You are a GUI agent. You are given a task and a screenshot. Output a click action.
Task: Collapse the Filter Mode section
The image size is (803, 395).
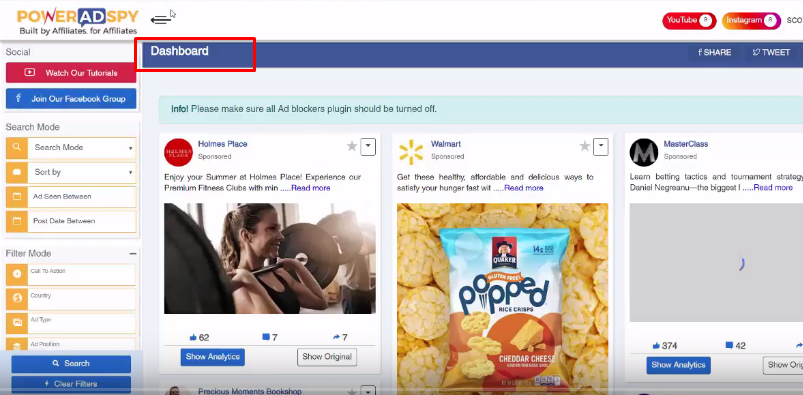point(133,254)
